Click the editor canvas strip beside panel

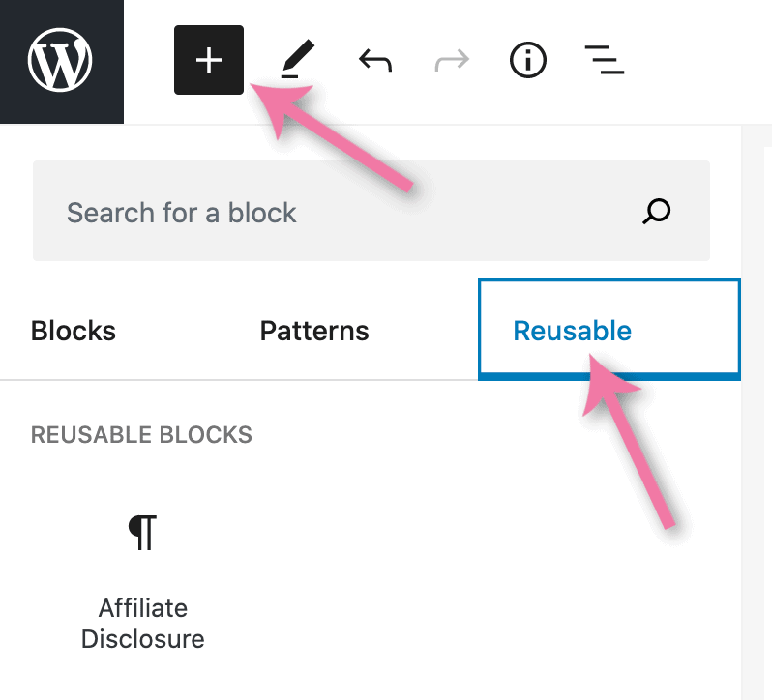point(757,412)
